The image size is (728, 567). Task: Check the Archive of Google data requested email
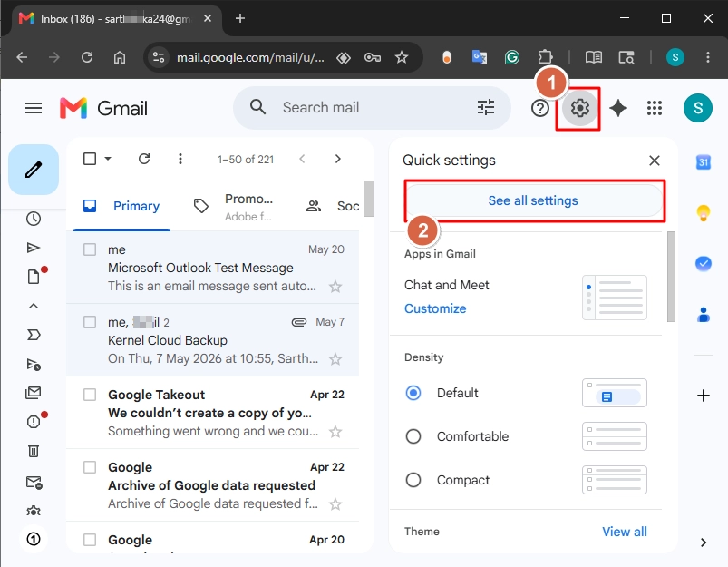pyautogui.click(x=90, y=467)
